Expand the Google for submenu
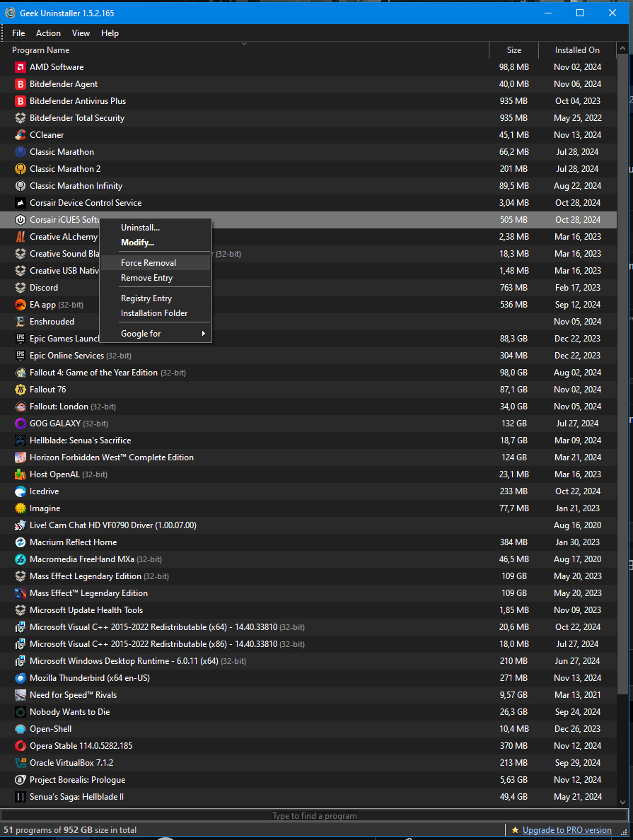633x840 pixels. 156,334
